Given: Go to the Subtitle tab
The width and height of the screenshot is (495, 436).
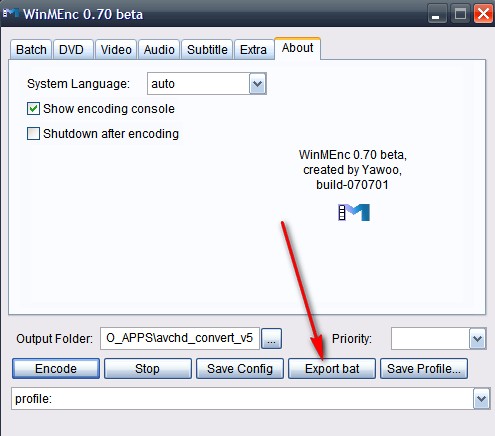Looking at the screenshot, I should point(207,50).
